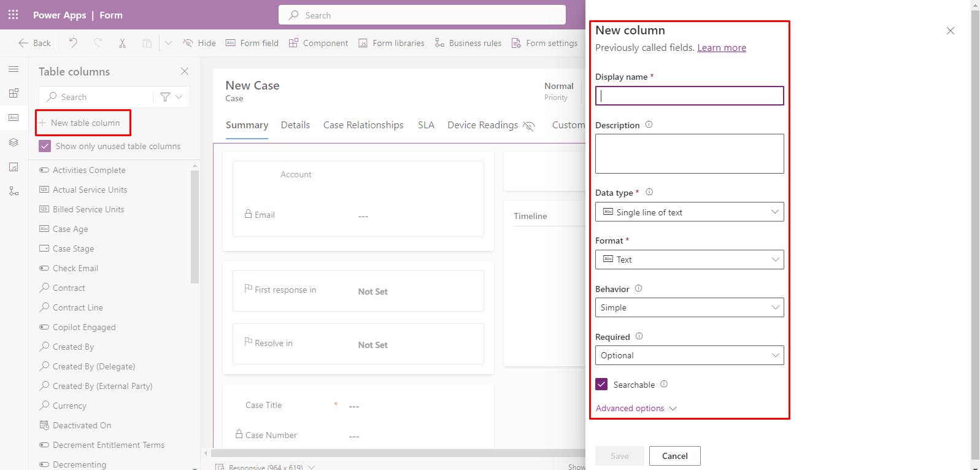Image resolution: width=980 pixels, height=470 pixels.
Task: Open the app launcher waffle icon
Action: (14, 15)
